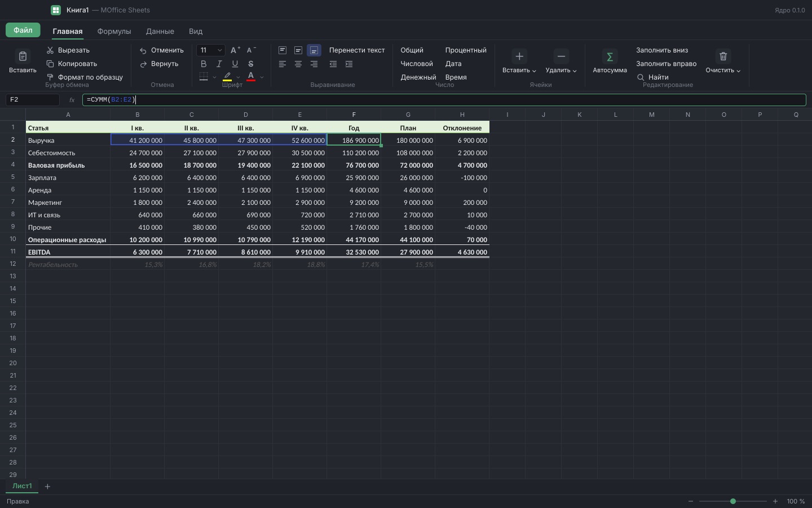Toggle bottom vertical alignment button

(x=314, y=50)
